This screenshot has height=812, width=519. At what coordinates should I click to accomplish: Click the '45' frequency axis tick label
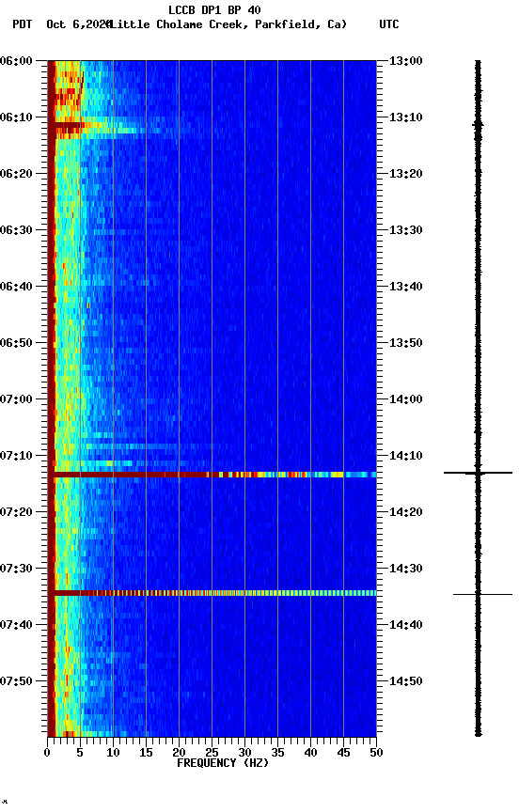pyautogui.click(x=343, y=753)
